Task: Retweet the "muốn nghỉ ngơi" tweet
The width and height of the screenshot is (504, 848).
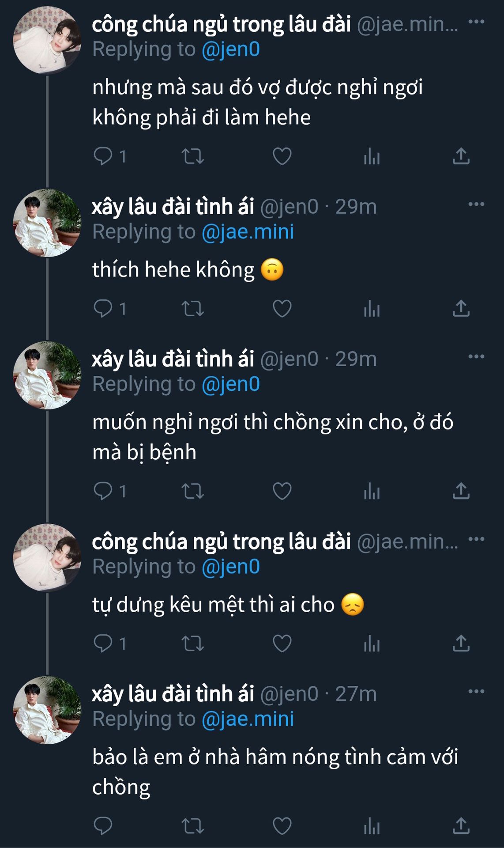Action: pos(193,491)
